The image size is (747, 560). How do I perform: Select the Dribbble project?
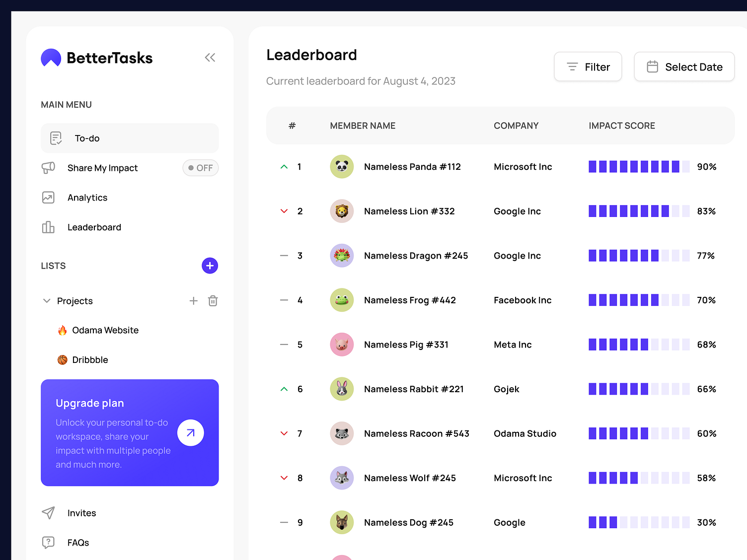pos(90,359)
